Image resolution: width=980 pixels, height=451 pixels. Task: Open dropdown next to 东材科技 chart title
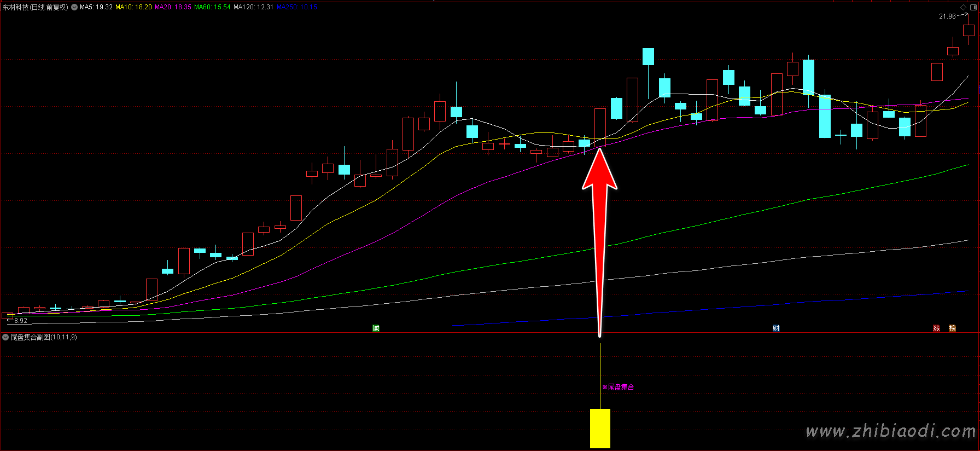[x=74, y=7]
